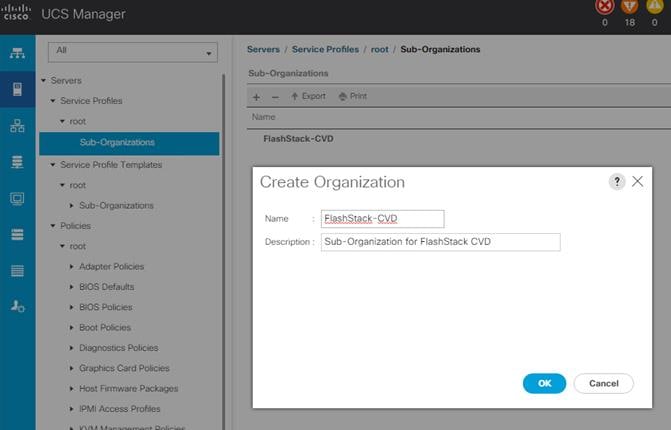Select the Policies tree item
Screen dimensions: 671x430
pos(75,226)
